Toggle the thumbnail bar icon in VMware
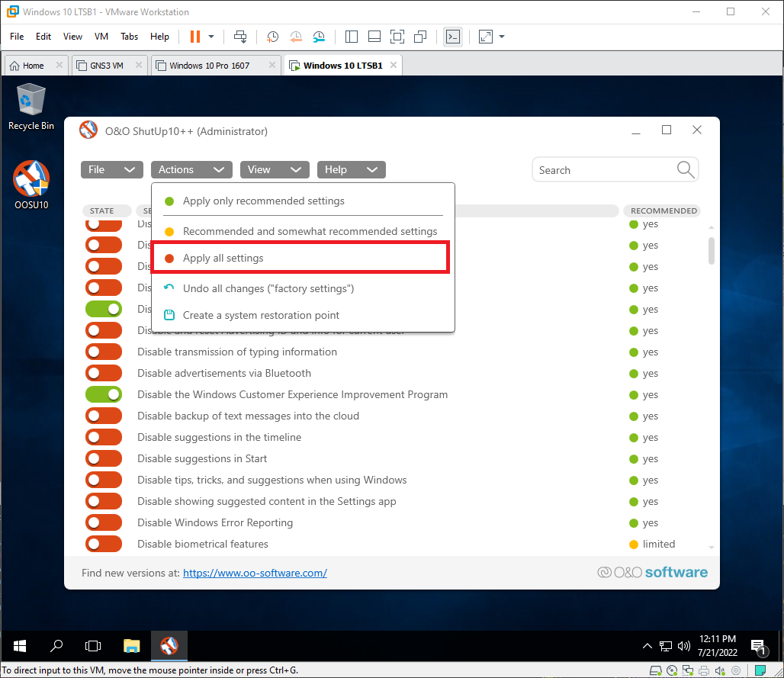 point(374,37)
